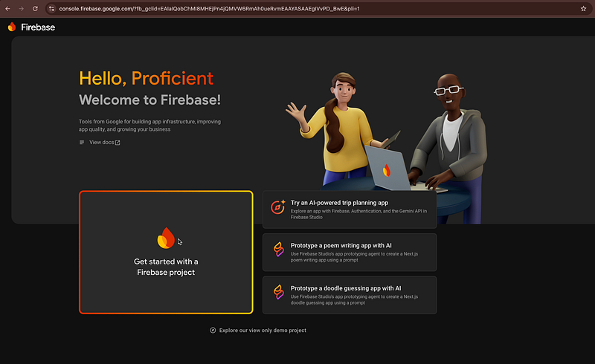595x364 pixels.
Task: Click Firebase Studio icon on doodle guessing card
Action: pyautogui.click(x=278, y=293)
